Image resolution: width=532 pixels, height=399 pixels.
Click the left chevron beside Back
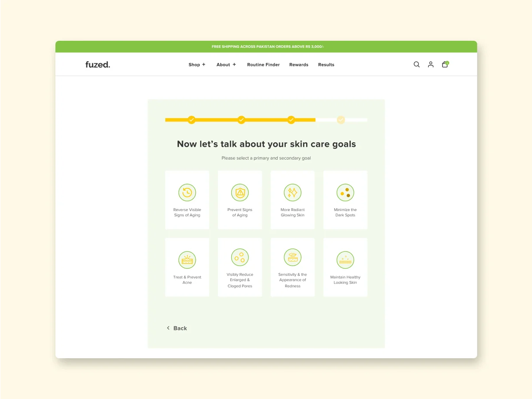168,328
